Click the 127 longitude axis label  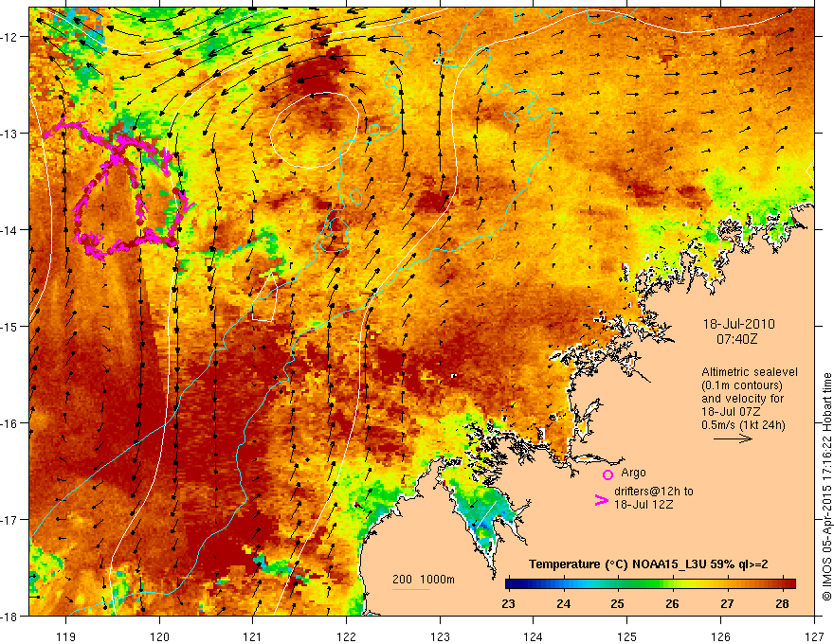pos(814,636)
